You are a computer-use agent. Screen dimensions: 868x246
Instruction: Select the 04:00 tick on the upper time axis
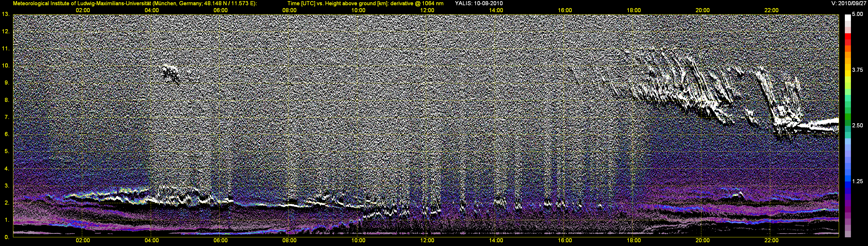[x=152, y=10]
